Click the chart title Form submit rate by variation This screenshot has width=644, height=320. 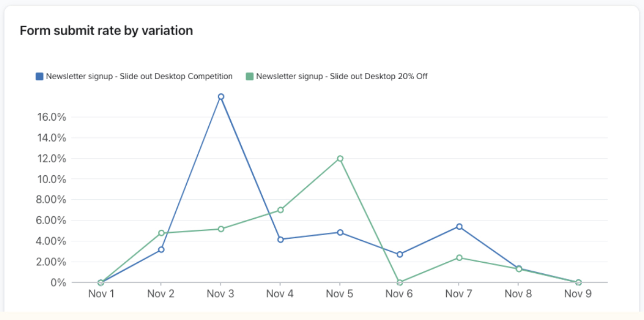106,30
